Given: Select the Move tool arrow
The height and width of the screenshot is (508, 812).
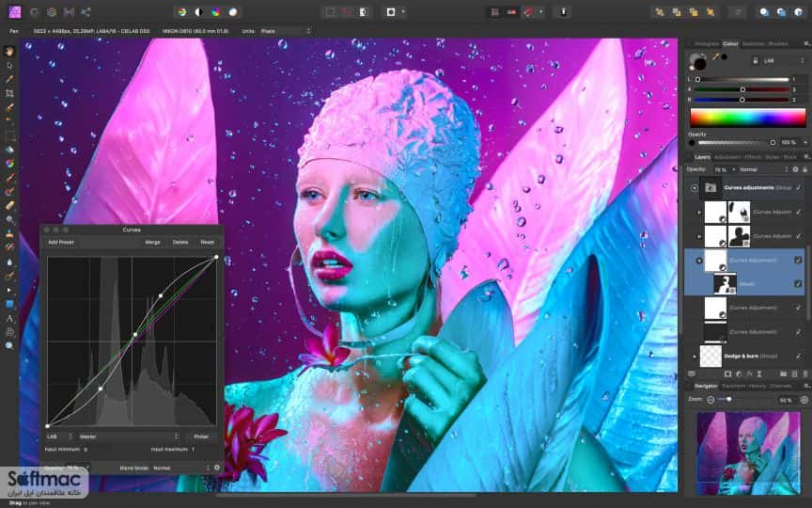Looking at the screenshot, I should [9, 65].
